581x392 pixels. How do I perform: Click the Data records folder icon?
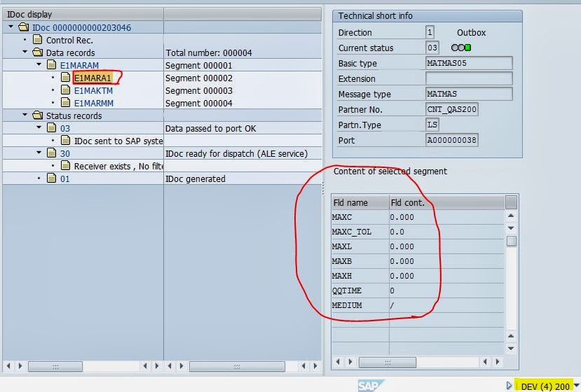(37, 52)
